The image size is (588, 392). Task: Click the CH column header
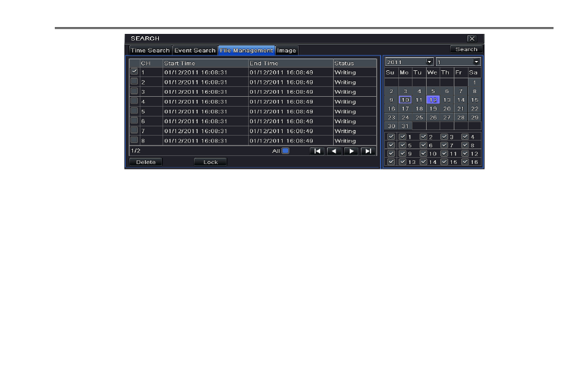(x=151, y=63)
